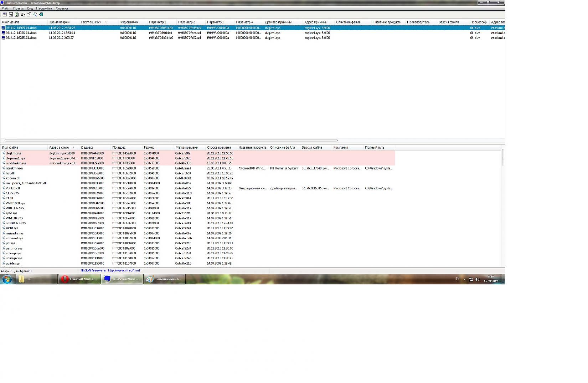
Task: Click the Exit toolbar icon
Action: click(x=41, y=15)
